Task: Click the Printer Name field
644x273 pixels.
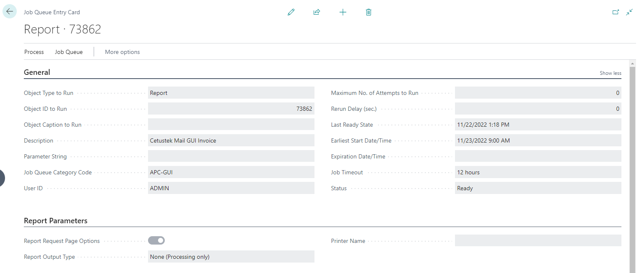Action: (538, 240)
